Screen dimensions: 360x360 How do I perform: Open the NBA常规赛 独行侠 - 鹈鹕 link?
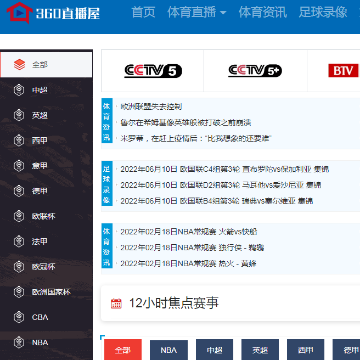click(x=192, y=248)
